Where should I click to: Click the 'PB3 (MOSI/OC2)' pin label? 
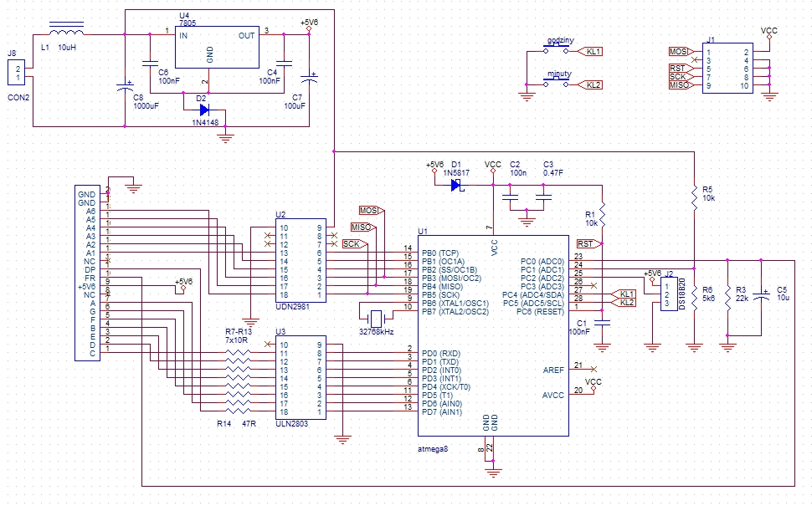click(x=451, y=278)
